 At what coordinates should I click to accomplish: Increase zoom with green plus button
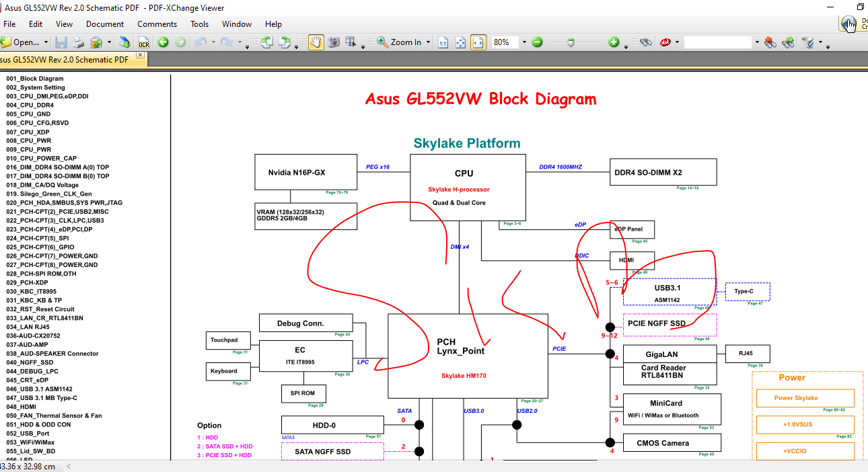point(614,42)
